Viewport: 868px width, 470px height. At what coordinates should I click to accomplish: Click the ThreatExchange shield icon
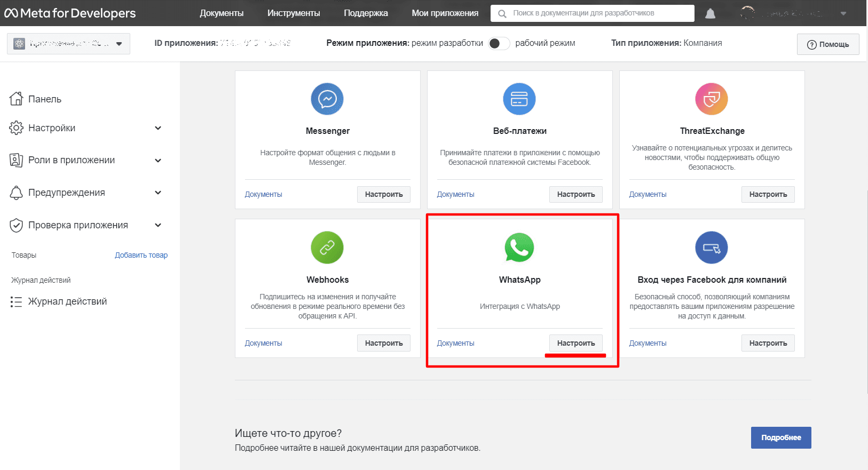pyautogui.click(x=712, y=99)
